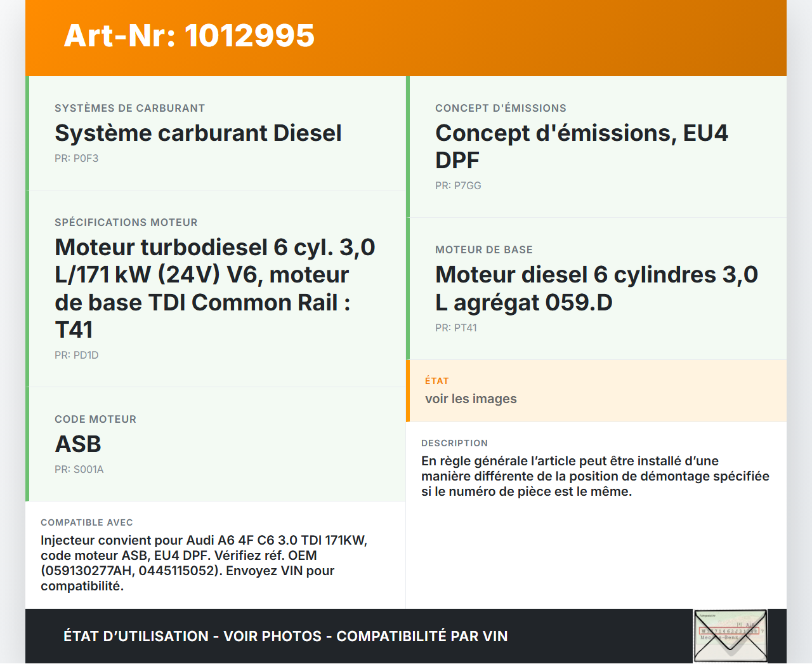Click the 'voir les images' text

pyautogui.click(x=471, y=399)
